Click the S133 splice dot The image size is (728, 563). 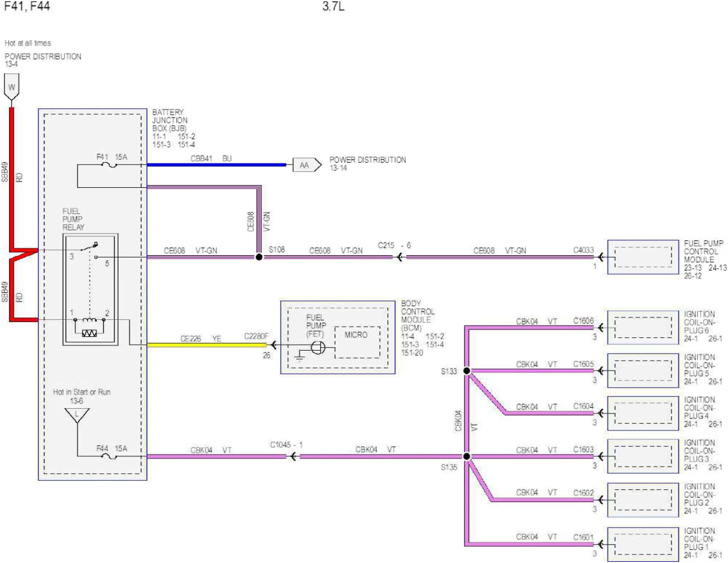pos(467,371)
